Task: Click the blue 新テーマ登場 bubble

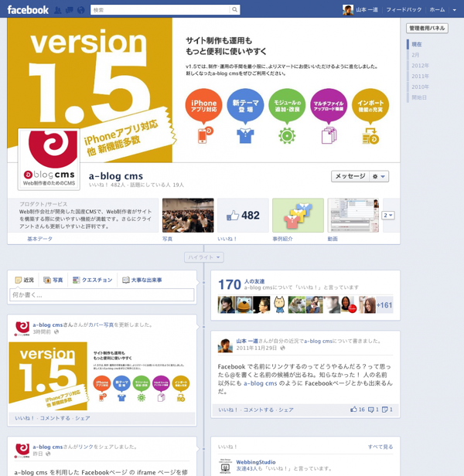Action: (245, 106)
